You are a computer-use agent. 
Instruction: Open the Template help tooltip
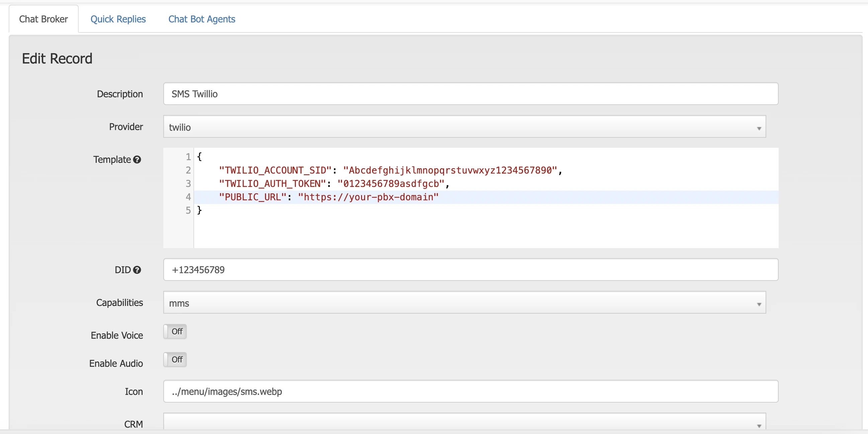[137, 160]
